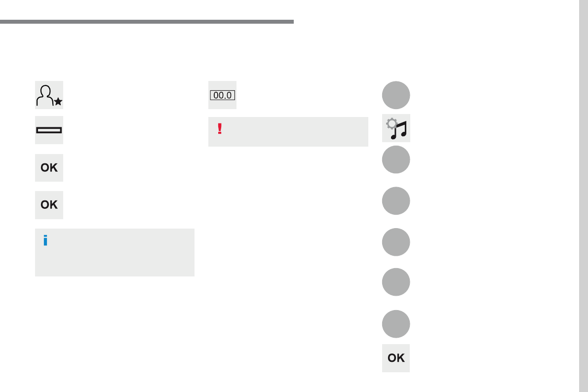
Task: Click the red exclamation warning icon
Action: click(220, 129)
